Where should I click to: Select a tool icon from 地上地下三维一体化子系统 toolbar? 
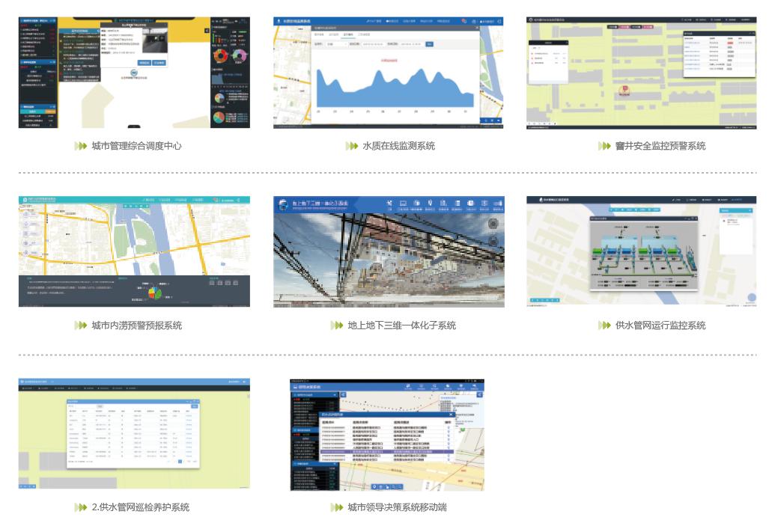coord(389,204)
